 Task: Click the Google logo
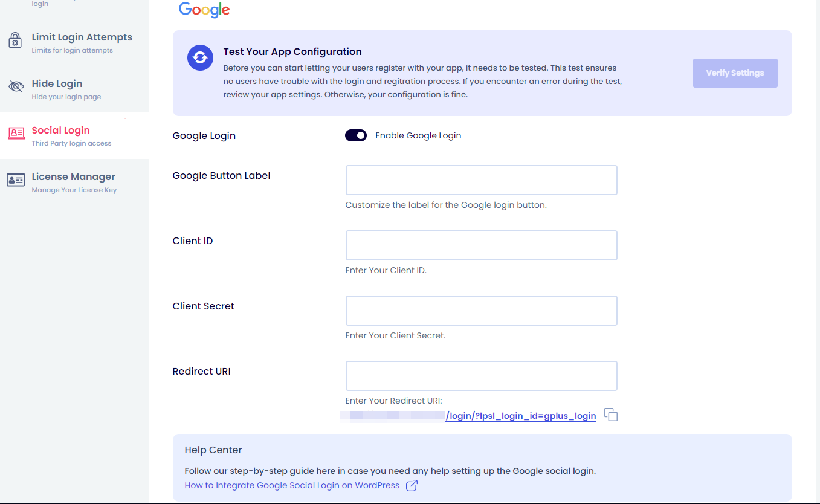(204, 10)
